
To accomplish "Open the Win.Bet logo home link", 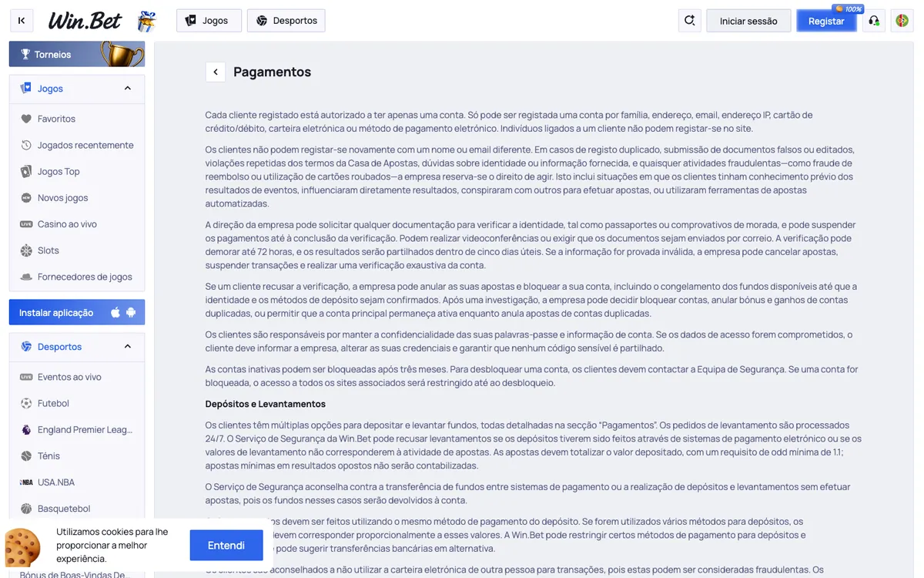I will point(85,21).
